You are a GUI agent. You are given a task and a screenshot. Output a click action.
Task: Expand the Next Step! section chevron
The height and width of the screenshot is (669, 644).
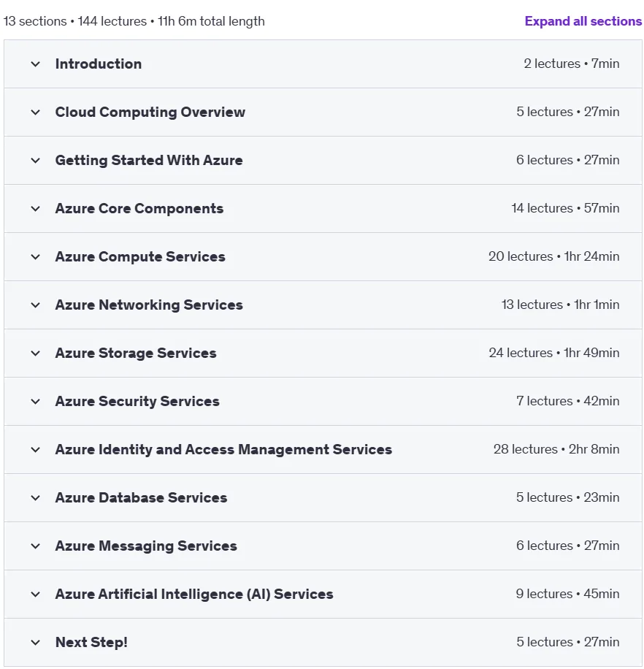[x=35, y=643]
